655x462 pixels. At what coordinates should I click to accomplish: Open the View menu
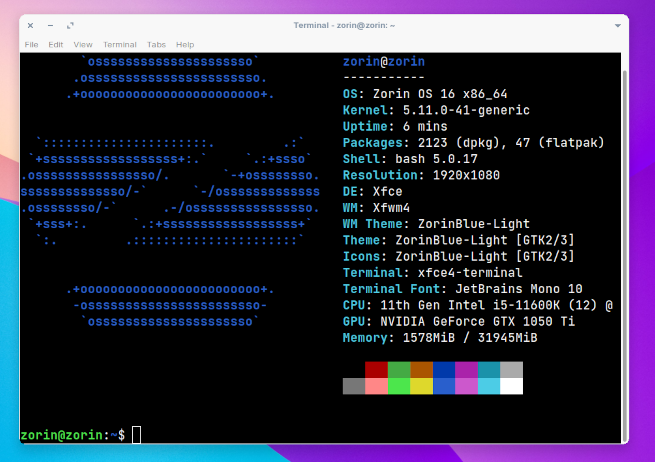coord(83,44)
